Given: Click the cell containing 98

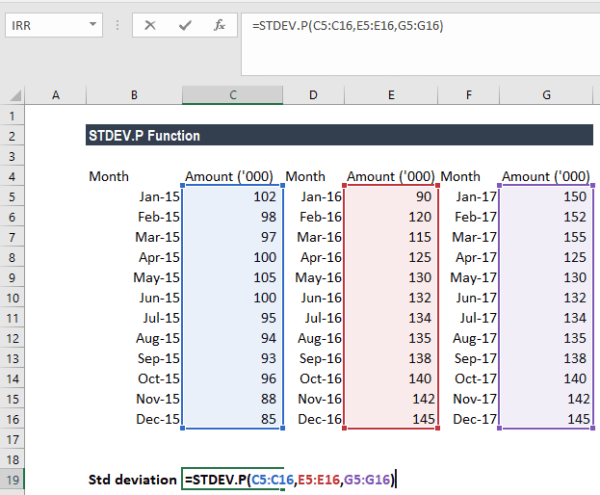Looking at the screenshot, I should click(233, 217).
